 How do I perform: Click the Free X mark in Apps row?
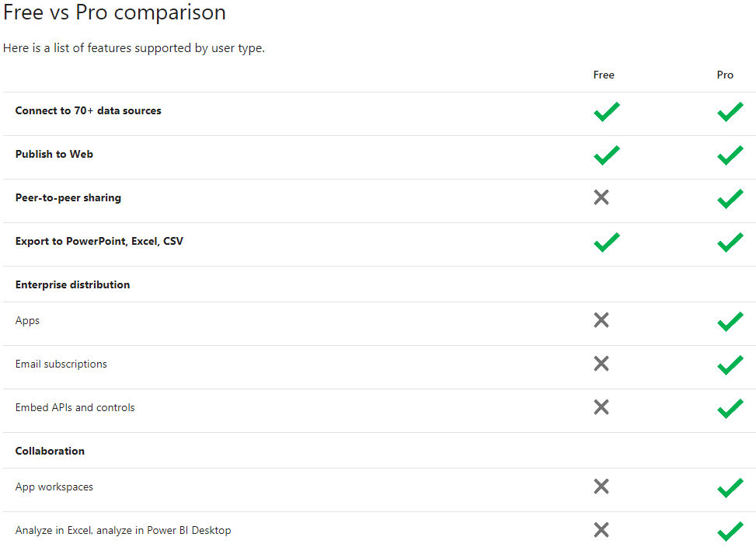point(601,320)
